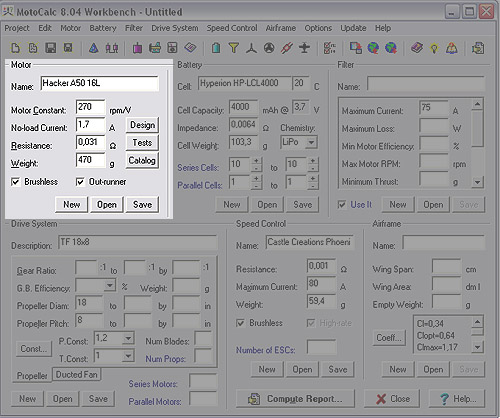The width and height of the screenshot is (500, 418).
Task: Open the Airframe menu
Action: (x=281, y=28)
